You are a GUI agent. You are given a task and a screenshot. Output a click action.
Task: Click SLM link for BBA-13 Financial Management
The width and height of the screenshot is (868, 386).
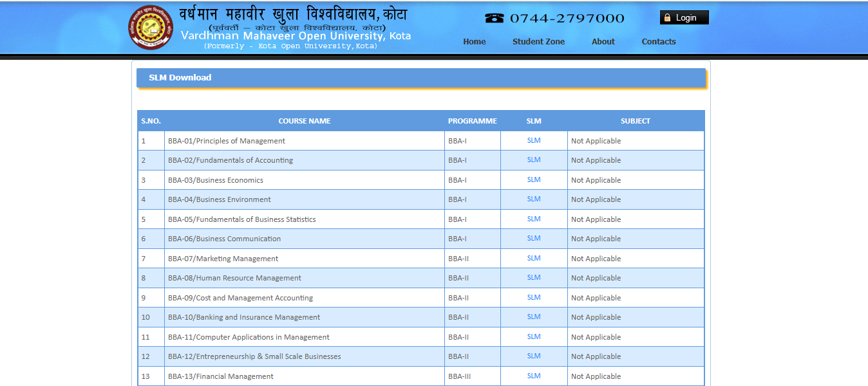533,376
